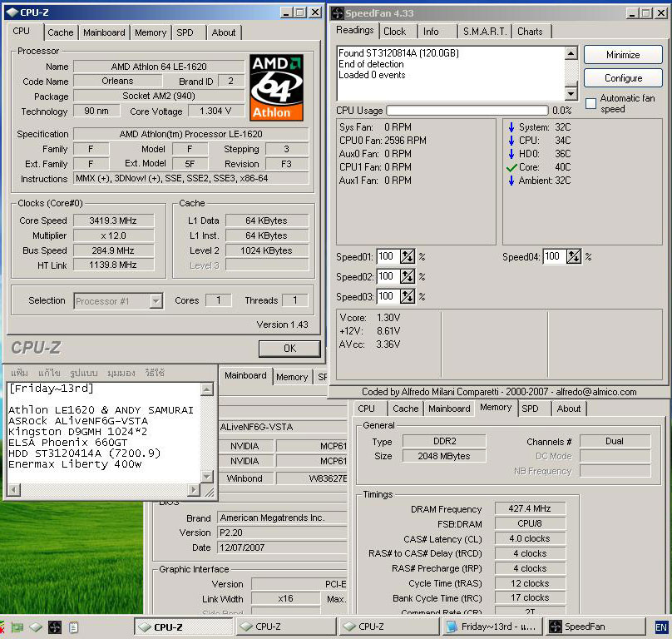672x639 pixels.
Task: Click the green hardware icon in quick launch
Action: click(x=17, y=627)
